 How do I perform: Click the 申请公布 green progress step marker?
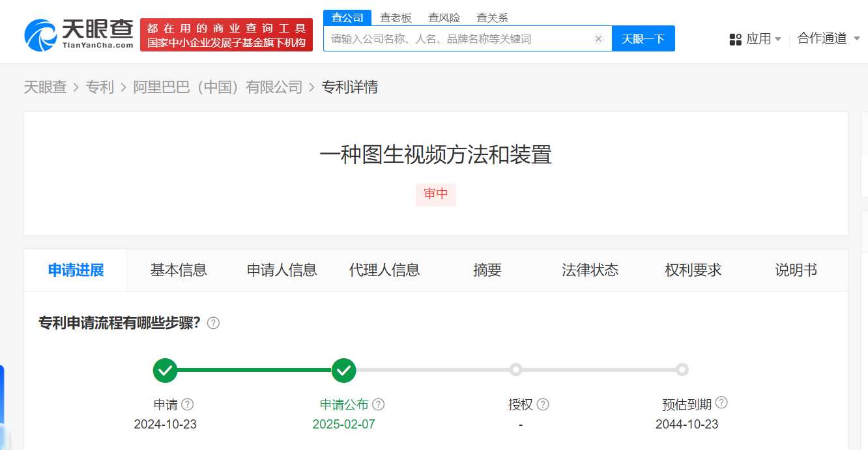coord(343,370)
